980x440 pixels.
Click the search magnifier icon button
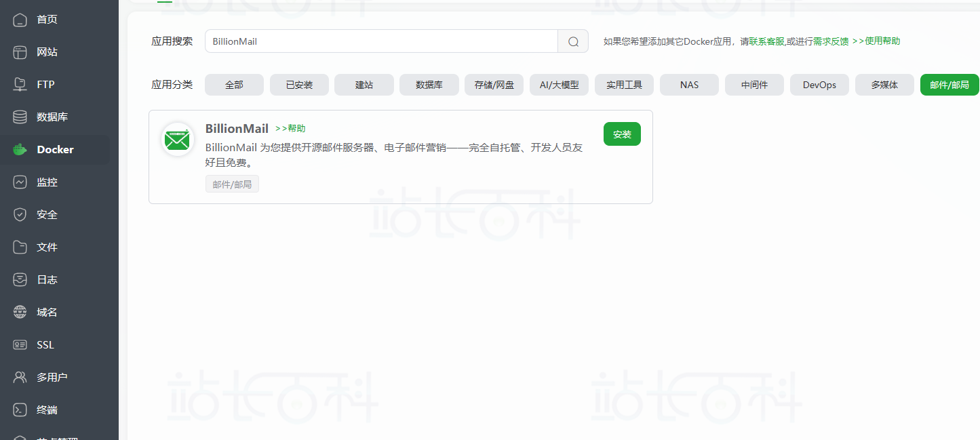click(573, 41)
